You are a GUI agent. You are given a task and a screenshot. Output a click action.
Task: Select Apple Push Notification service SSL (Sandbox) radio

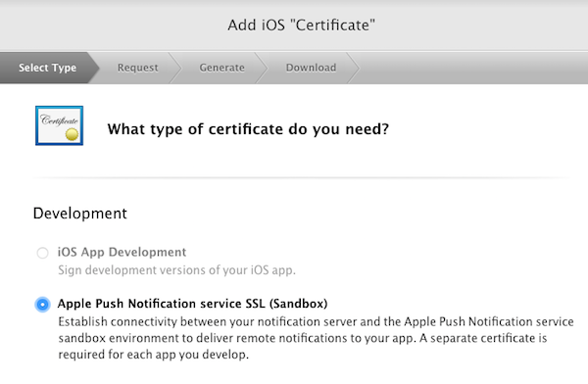(42, 304)
